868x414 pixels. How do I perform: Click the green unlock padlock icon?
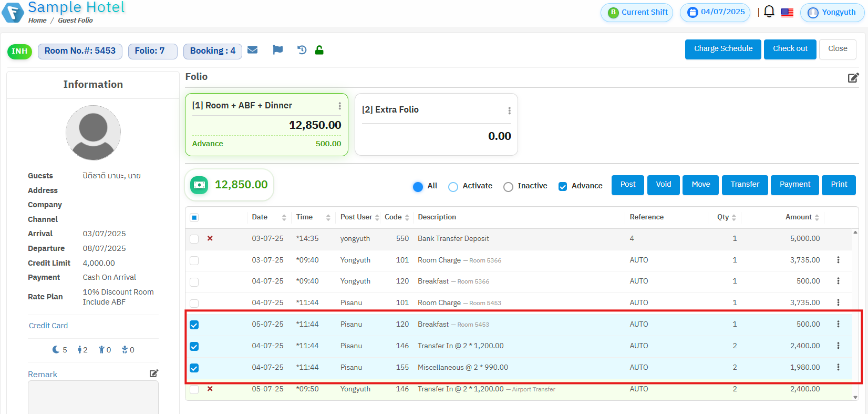[319, 50]
